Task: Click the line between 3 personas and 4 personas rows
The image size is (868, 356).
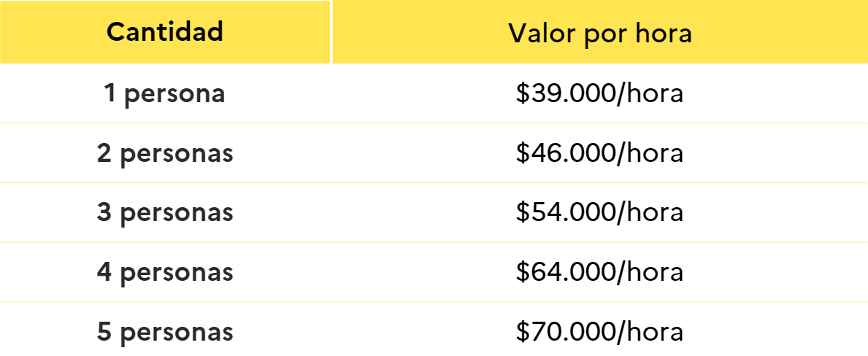Action: (x=434, y=242)
